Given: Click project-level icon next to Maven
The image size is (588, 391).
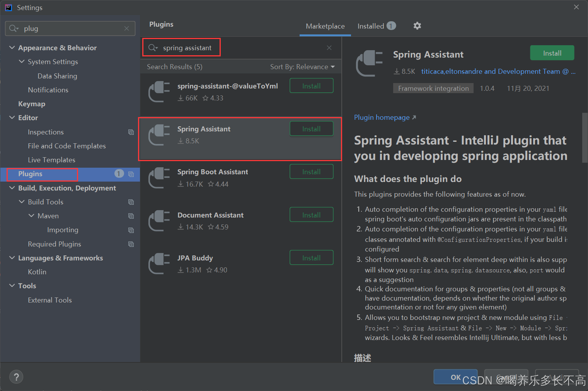Looking at the screenshot, I should click(x=131, y=216).
